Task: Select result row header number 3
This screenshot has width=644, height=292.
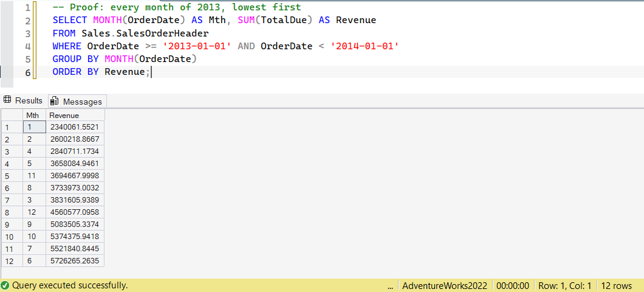Action: click(x=12, y=151)
